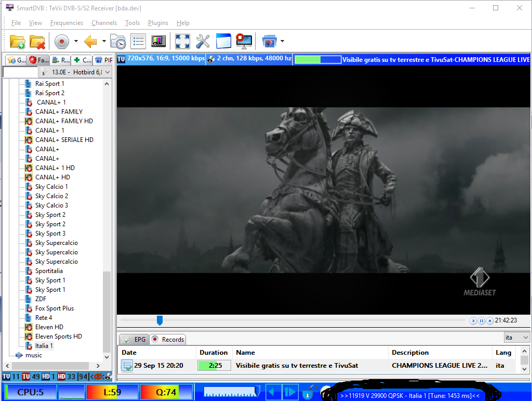The height and width of the screenshot is (401, 532).
Task: Switch to the G... tab with star icon
Action: pyautogui.click(x=16, y=60)
